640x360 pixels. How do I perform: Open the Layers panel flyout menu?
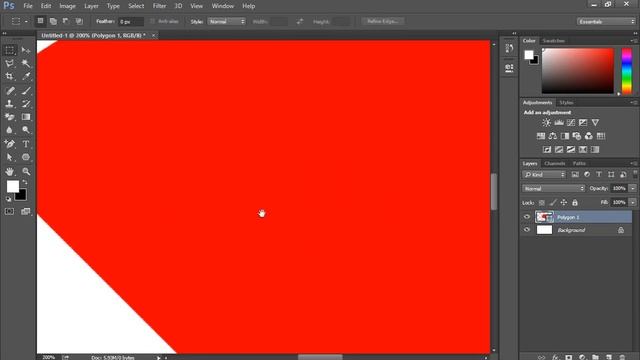[x=633, y=163]
